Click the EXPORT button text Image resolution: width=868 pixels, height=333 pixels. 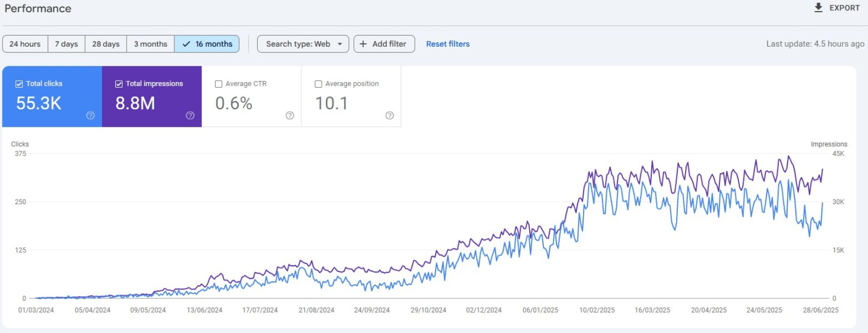(844, 8)
